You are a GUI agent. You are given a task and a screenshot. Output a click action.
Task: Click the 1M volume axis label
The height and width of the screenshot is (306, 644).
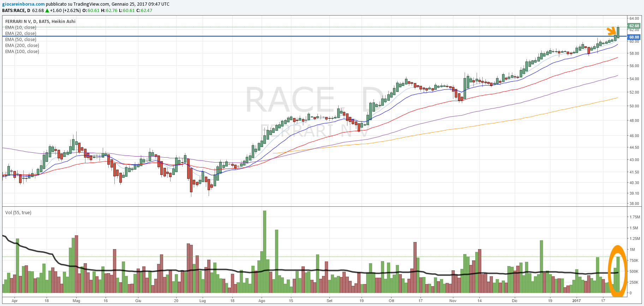pyautogui.click(x=632, y=250)
